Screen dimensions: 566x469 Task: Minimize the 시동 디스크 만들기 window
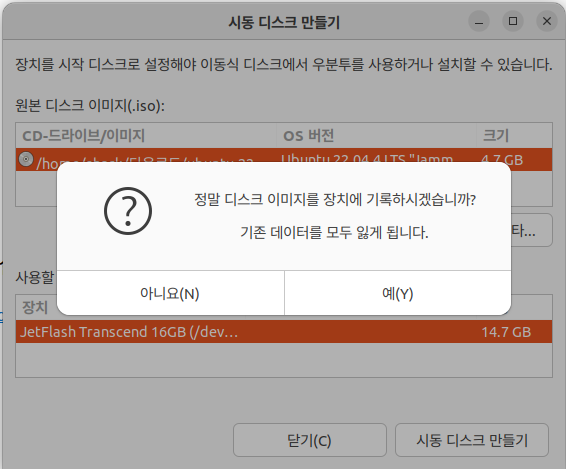479,21
